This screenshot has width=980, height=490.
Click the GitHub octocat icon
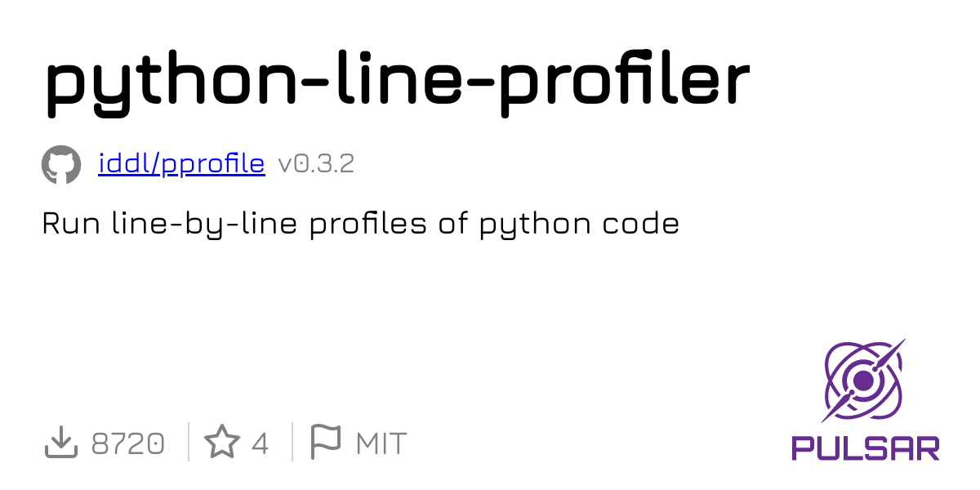coord(61,165)
